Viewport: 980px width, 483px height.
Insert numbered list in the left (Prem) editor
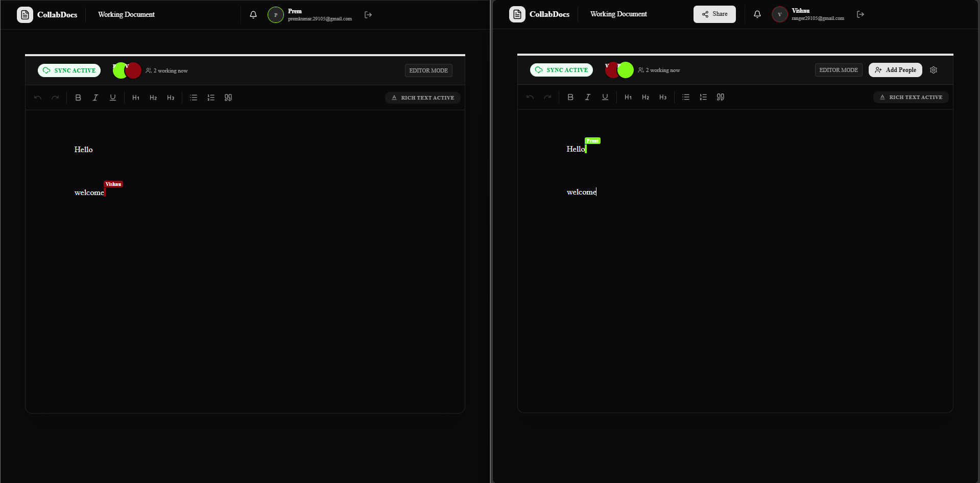[x=211, y=98]
